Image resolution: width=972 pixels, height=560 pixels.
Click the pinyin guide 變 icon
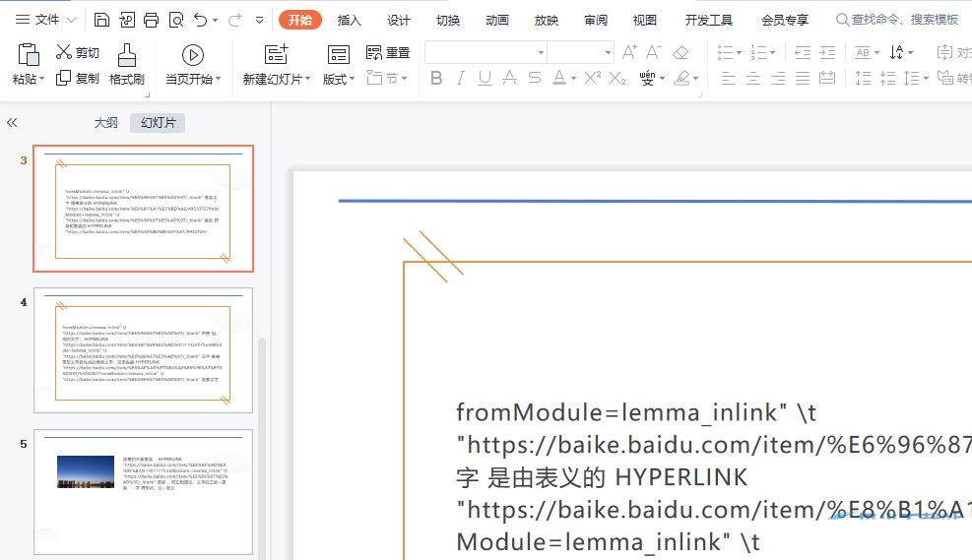click(647, 78)
